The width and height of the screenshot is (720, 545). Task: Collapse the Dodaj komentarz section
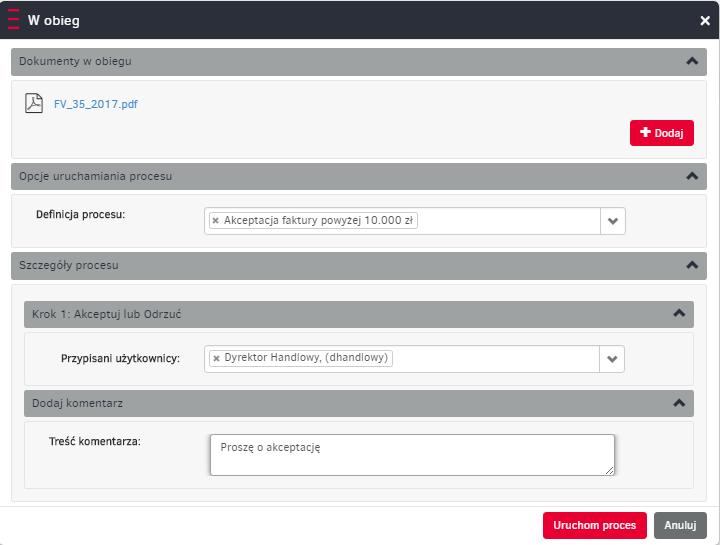[x=679, y=404]
